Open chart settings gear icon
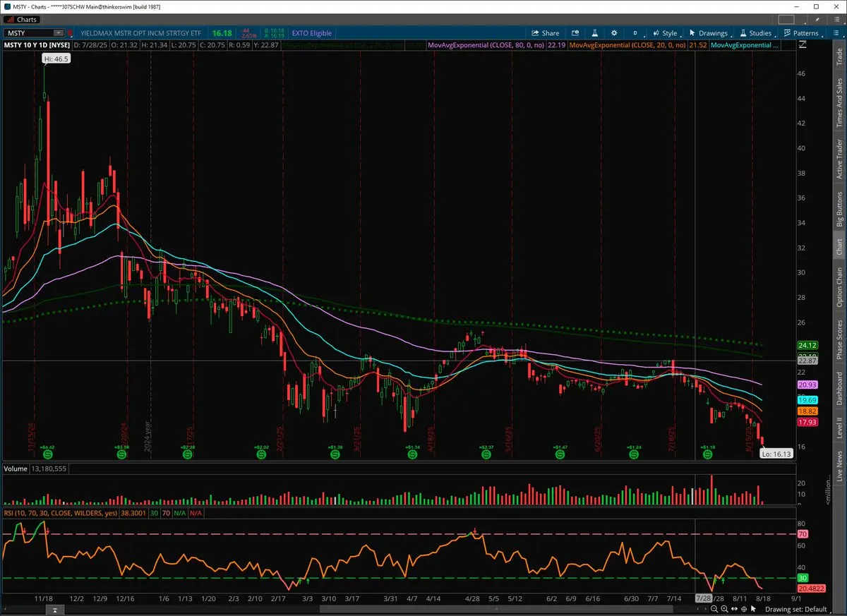The image size is (847, 616). [x=614, y=33]
